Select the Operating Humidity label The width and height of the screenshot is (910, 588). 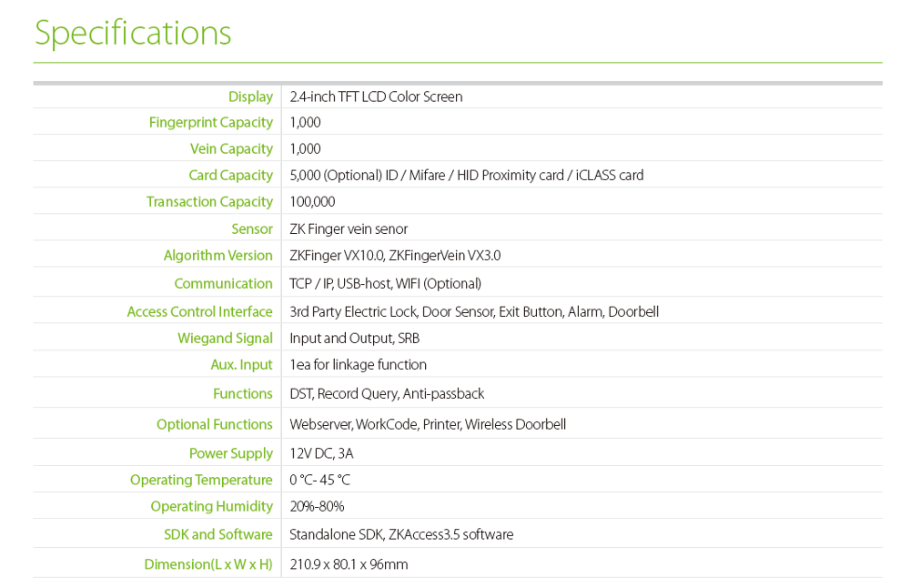pyautogui.click(x=211, y=507)
